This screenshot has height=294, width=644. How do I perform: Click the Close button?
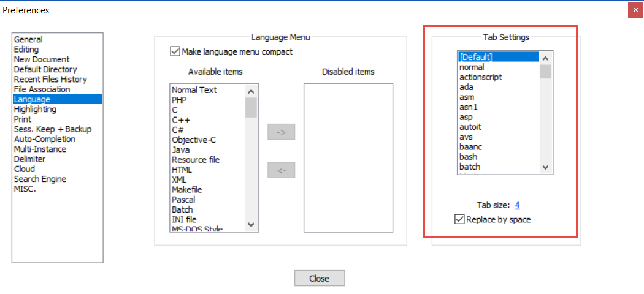click(320, 278)
